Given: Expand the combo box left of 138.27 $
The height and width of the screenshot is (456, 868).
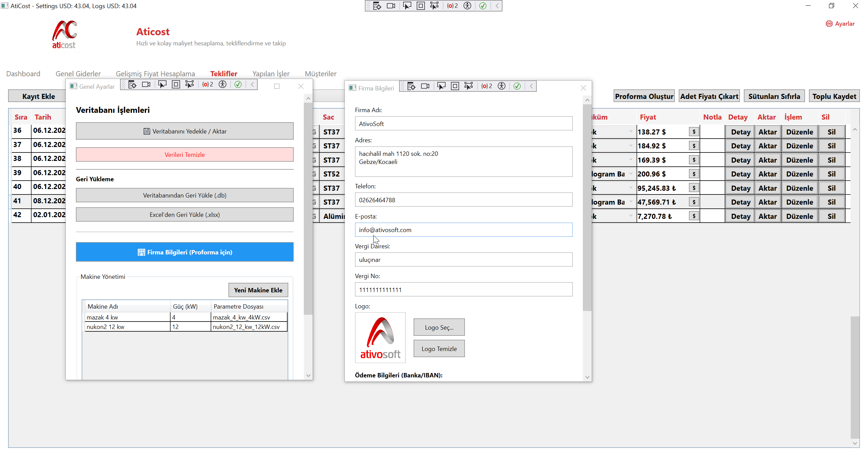Looking at the screenshot, I should [x=631, y=132].
